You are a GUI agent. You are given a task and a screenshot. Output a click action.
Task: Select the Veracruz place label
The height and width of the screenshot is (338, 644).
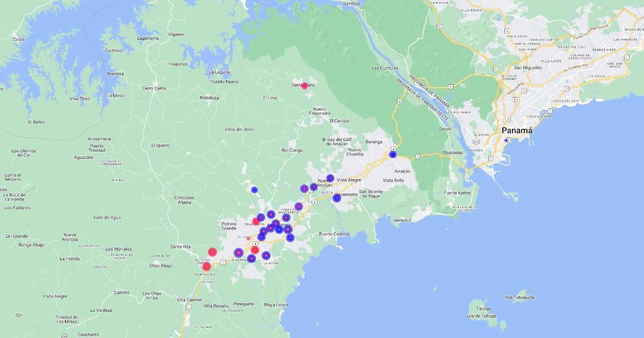pos(402,220)
